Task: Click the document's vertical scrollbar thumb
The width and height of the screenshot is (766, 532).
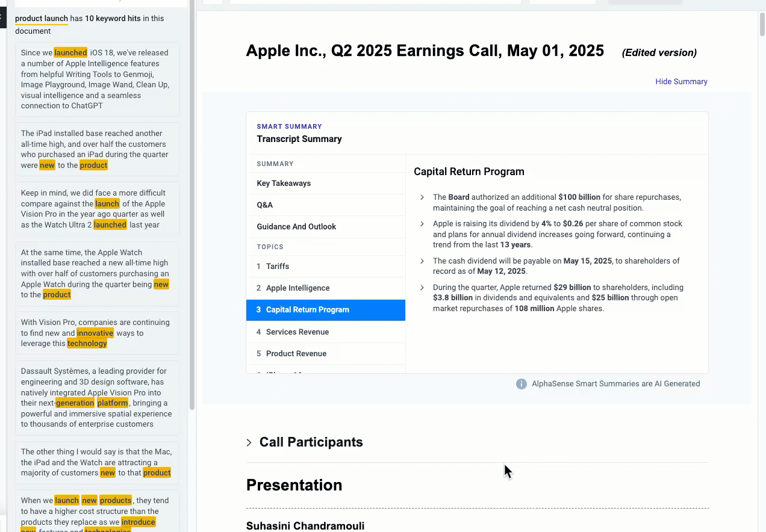Action: click(762, 24)
